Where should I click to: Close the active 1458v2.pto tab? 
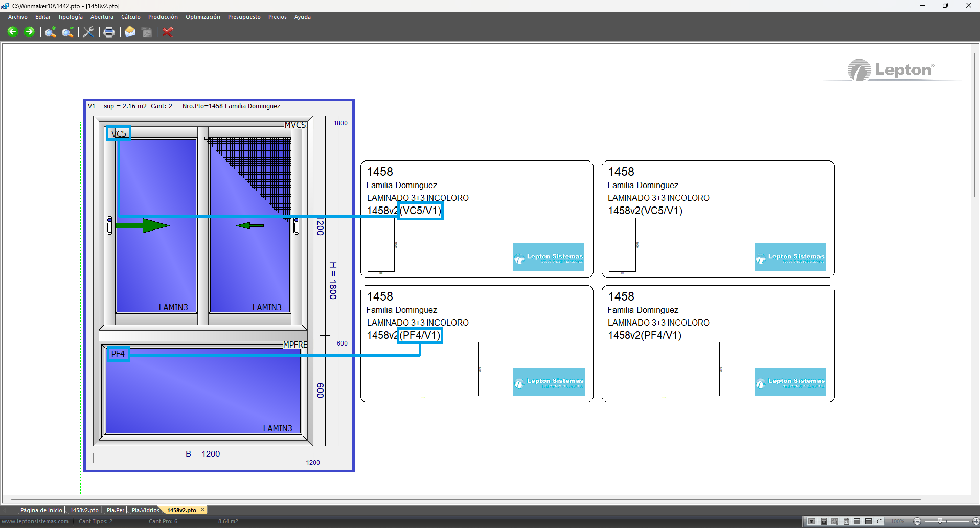coord(203,510)
